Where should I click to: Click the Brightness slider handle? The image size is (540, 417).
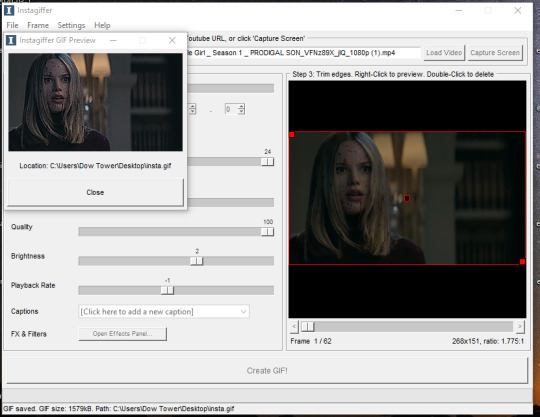[x=197, y=261]
